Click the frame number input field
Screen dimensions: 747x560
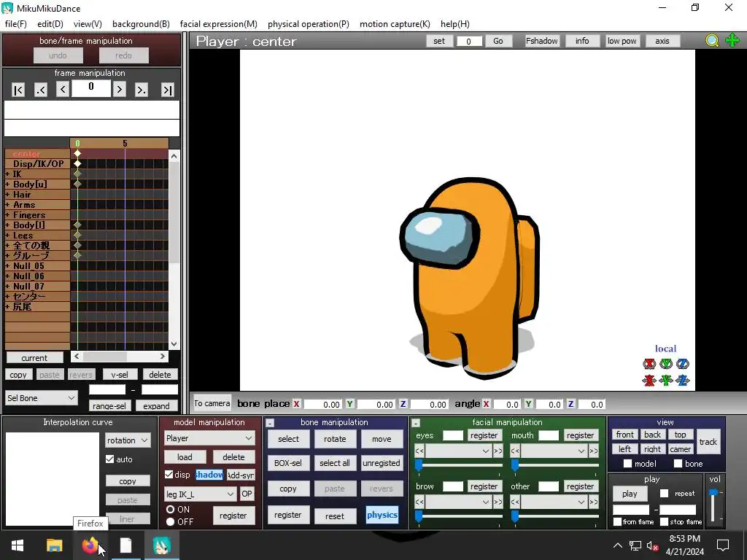pyautogui.click(x=91, y=88)
